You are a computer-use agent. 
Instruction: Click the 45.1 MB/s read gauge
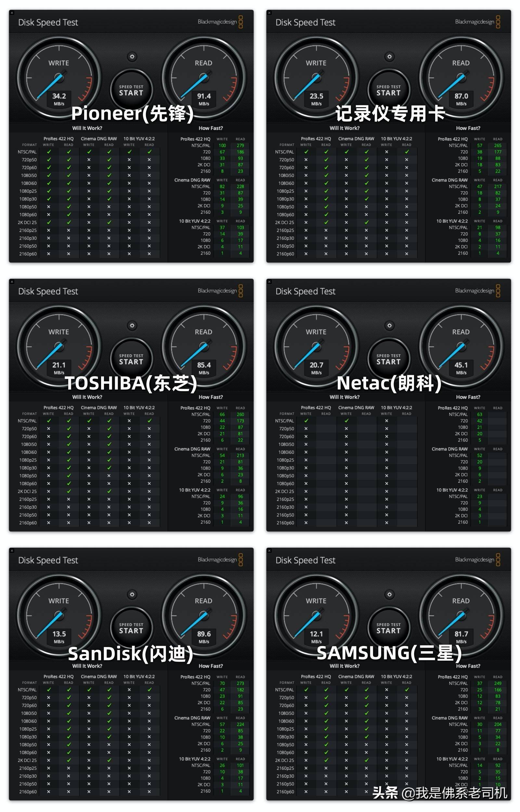[x=461, y=347]
